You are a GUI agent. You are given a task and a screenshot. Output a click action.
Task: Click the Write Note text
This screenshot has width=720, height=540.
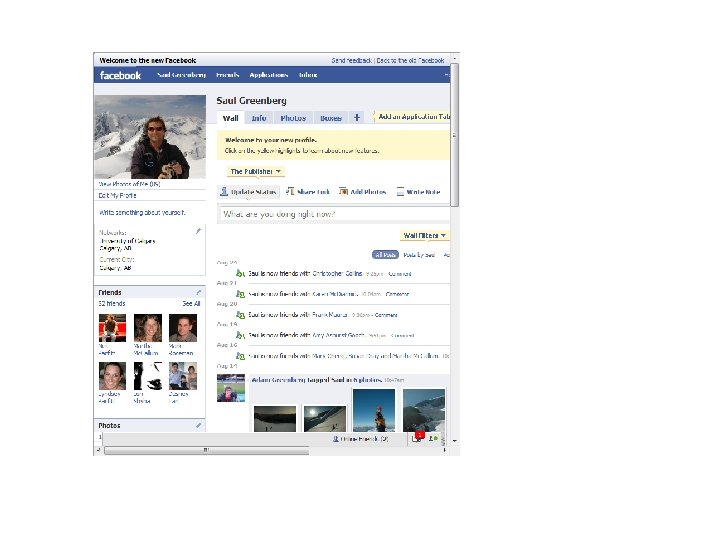(x=423, y=192)
